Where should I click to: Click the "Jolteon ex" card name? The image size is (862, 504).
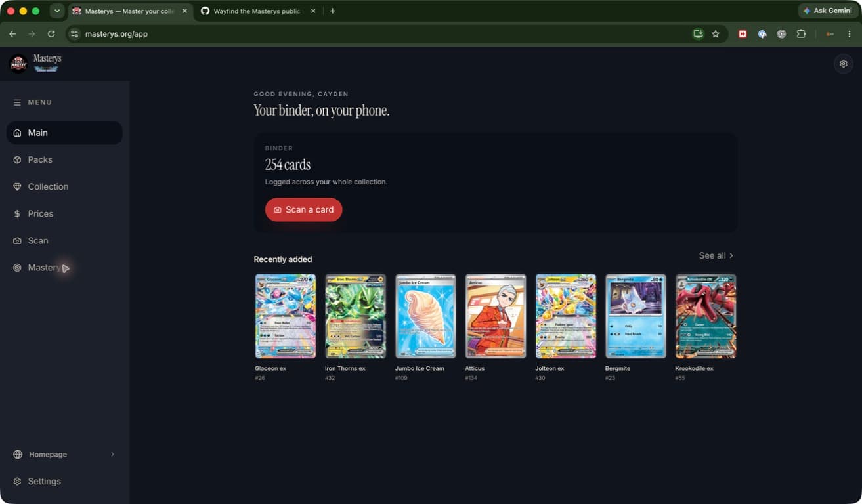[x=550, y=368]
